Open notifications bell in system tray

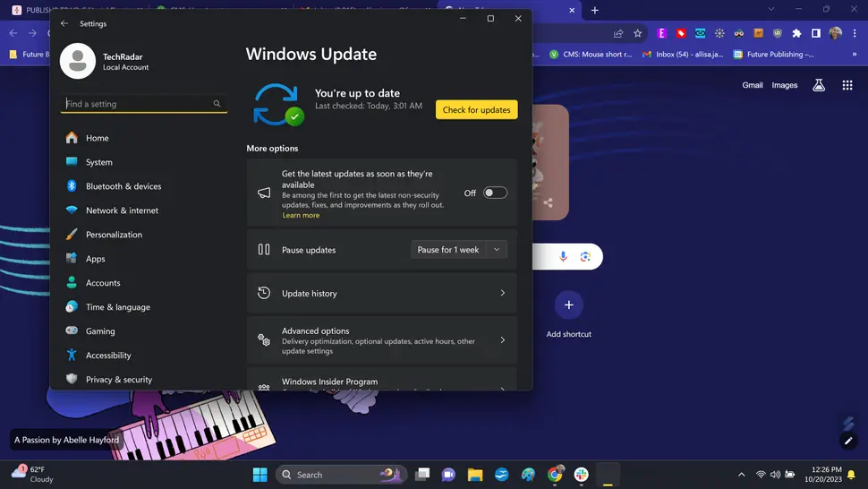(x=851, y=475)
